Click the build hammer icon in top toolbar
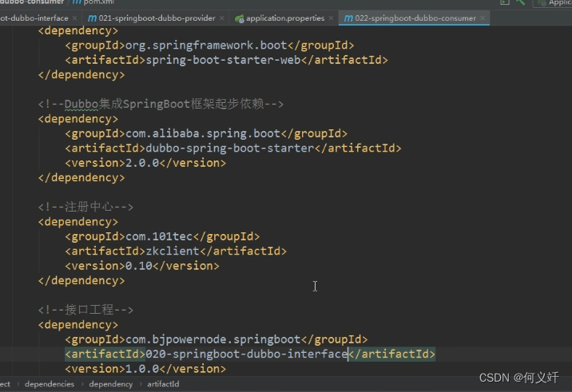 click(521, 2)
